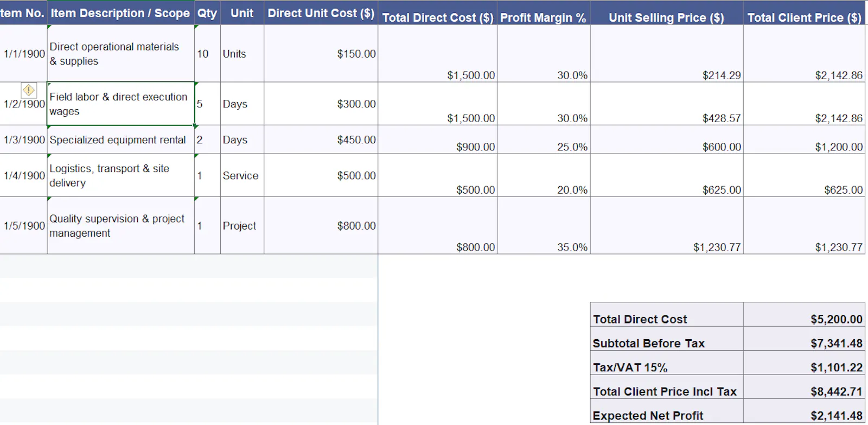The width and height of the screenshot is (868, 425).
Task: Select the 35.0% profit margin cell
Action: (x=544, y=225)
